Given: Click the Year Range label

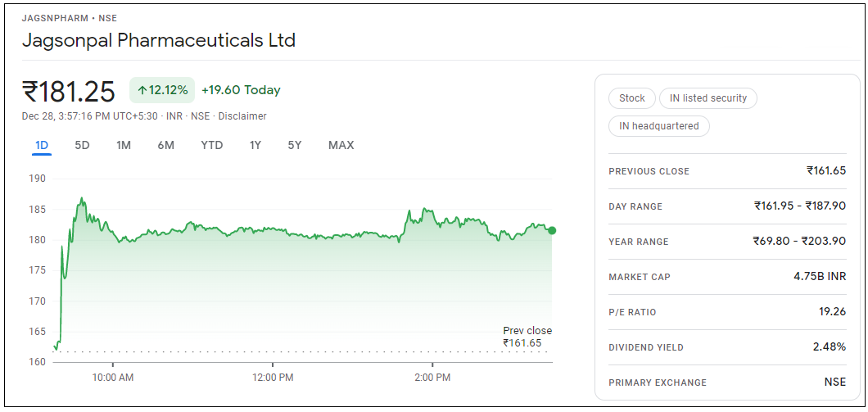Looking at the screenshot, I should [638, 242].
